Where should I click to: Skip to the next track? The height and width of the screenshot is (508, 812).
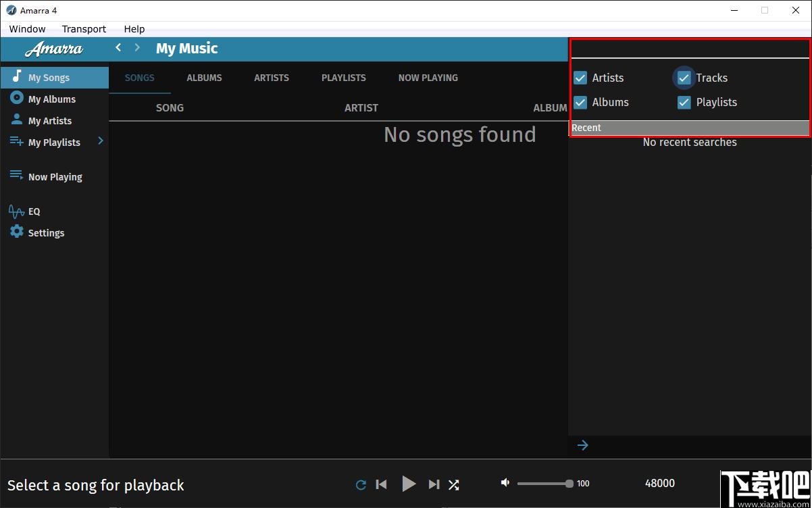point(434,484)
